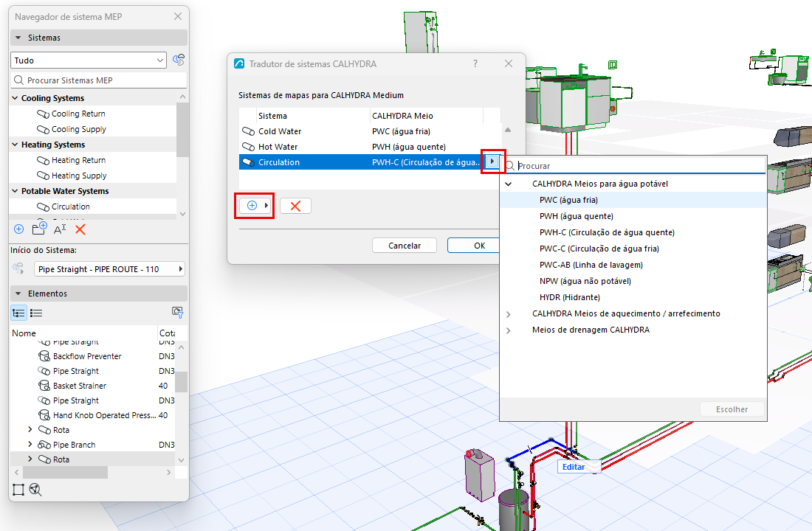Viewport: 812px width, 531px height.
Task: Click the show in 3D icon at navigator bottom
Action: (x=35, y=490)
